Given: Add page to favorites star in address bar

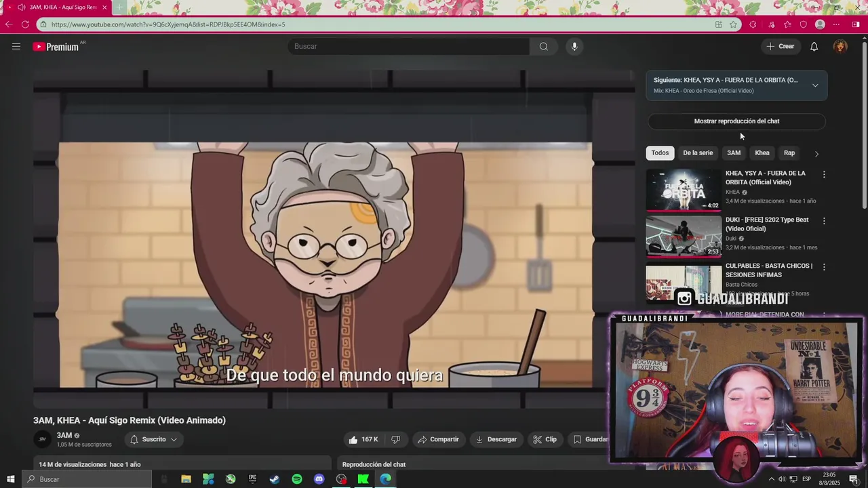Looking at the screenshot, I should tap(733, 24).
